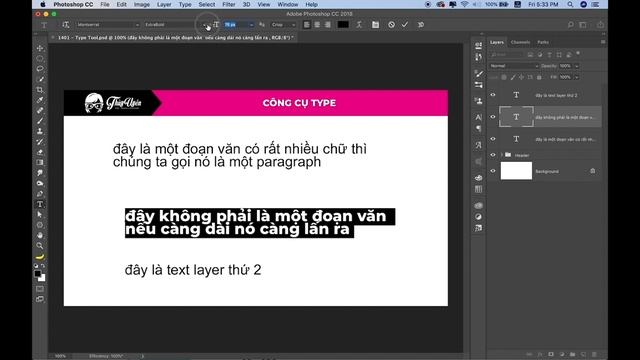
Task: Click the Spotlight search icon
Action: tap(570, 4)
